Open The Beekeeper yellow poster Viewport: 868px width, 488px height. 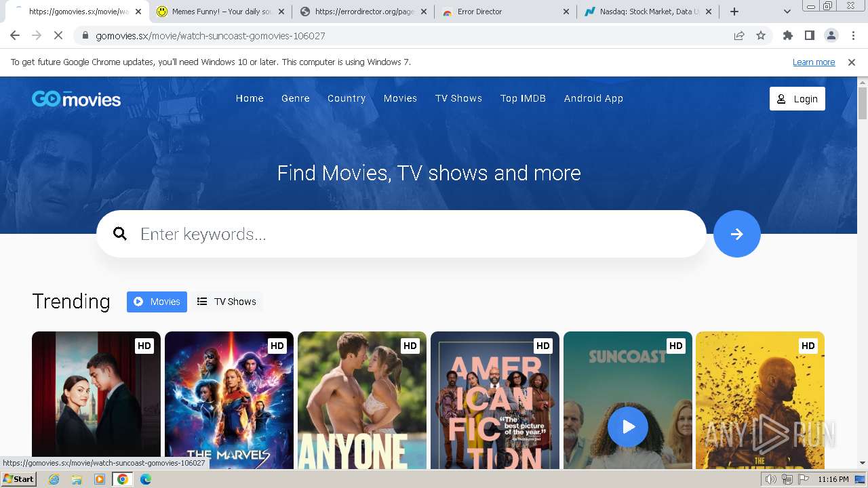pos(760,400)
